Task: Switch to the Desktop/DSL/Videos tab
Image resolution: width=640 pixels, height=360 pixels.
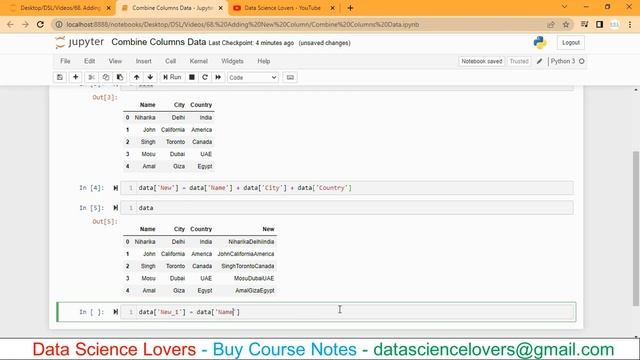Action: click(x=60, y=8)
